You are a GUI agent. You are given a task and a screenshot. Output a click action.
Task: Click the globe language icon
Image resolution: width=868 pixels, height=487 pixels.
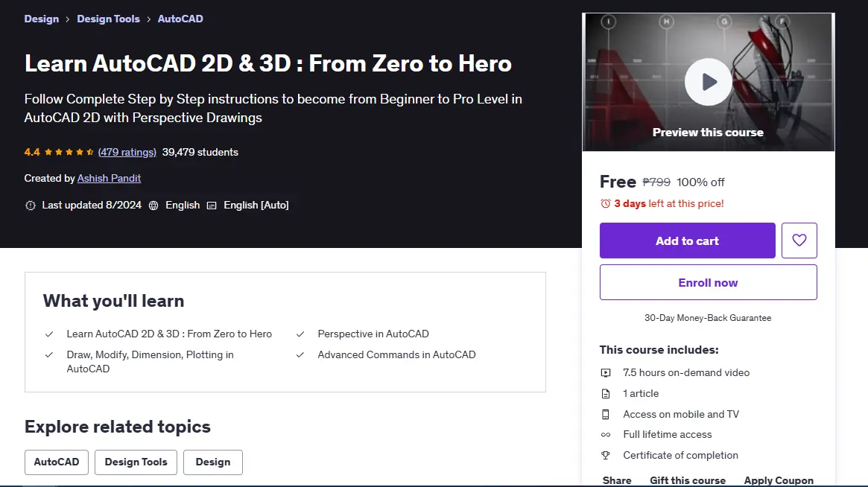click(153, 206)
